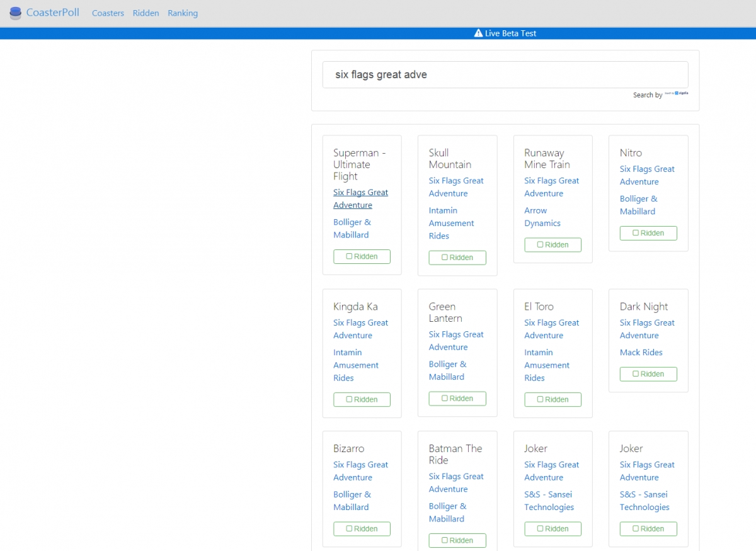Mark Green Lantern as Ridden
756x551 pixels.
[457, 398]
